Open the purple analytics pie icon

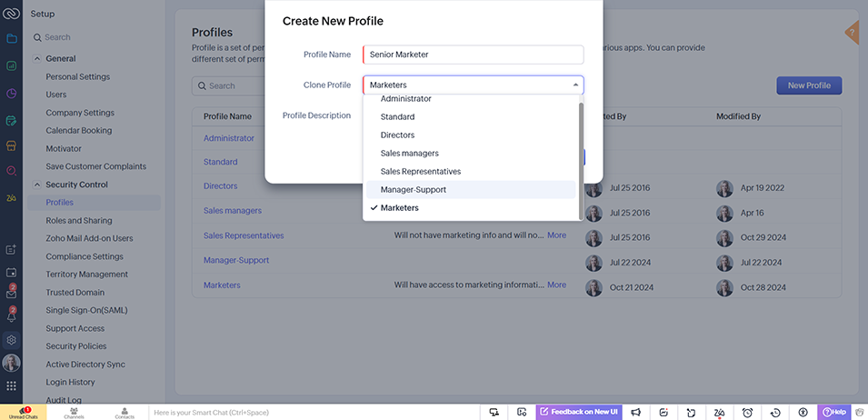coord(11,93)
